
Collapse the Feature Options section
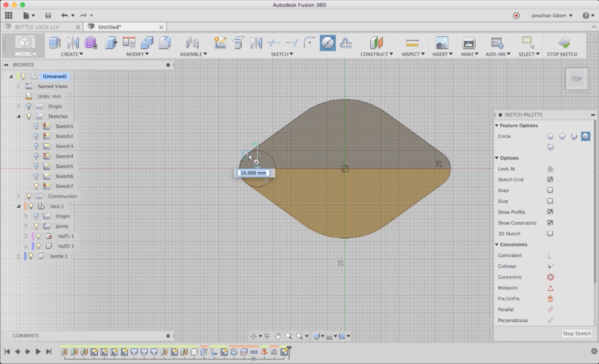pyautogui.click(x=497, y=125)
